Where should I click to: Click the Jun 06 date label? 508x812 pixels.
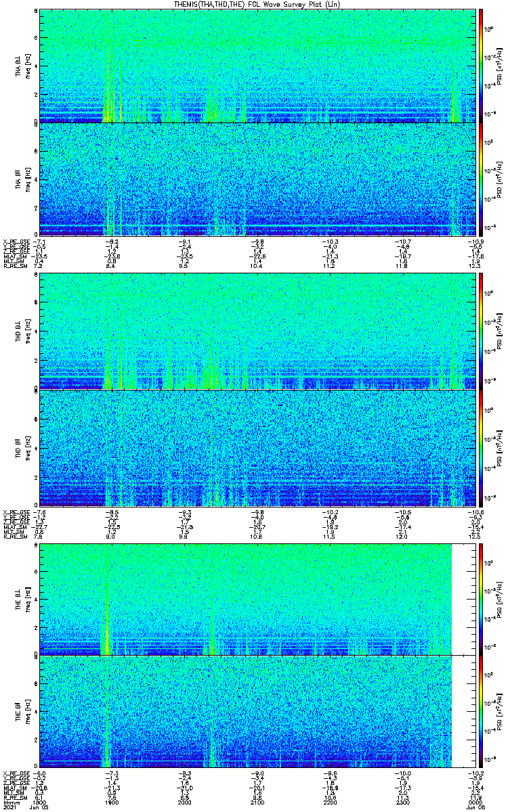coord(476,808)
